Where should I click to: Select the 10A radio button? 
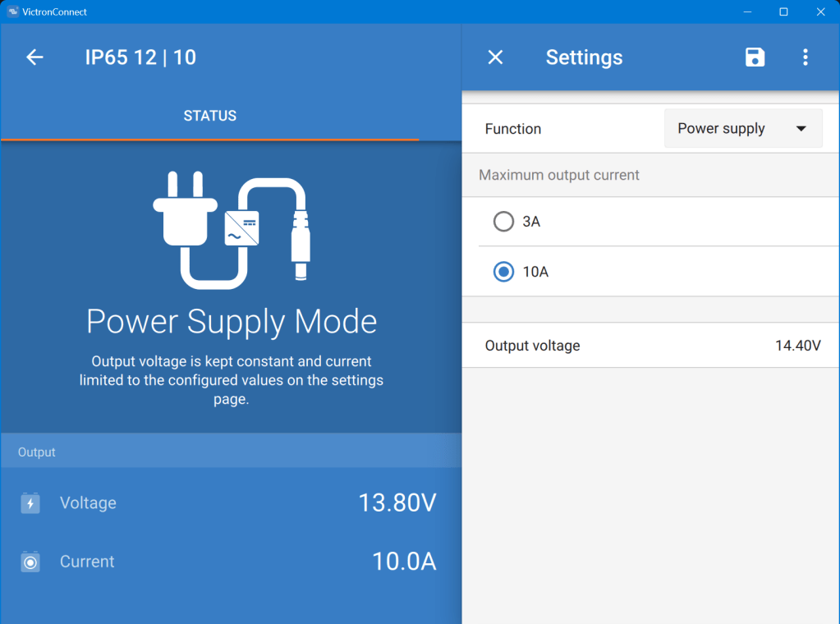(503, 272)
